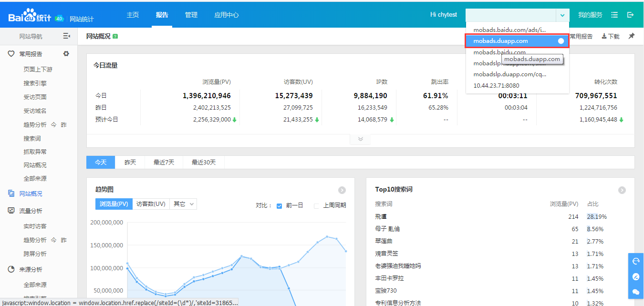The height and width of the screenshot is (306, 644).
Task: Click the 下载 download button
Action: coord(611,36)
